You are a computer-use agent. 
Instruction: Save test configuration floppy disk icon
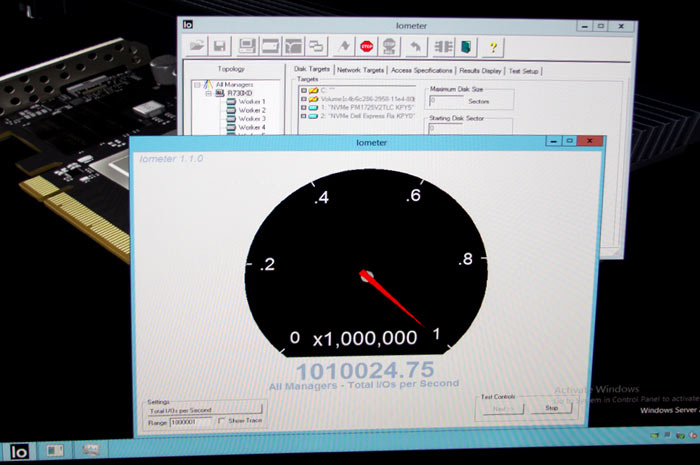pos(219,46)
